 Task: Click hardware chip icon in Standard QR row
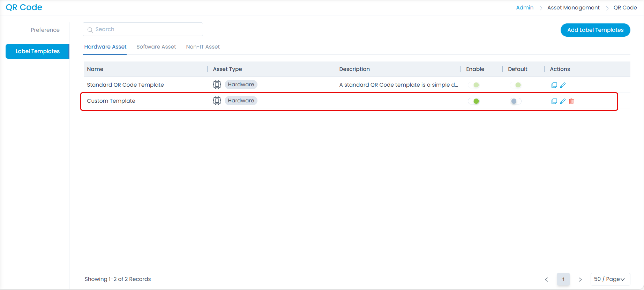click(x=217, y=85)
